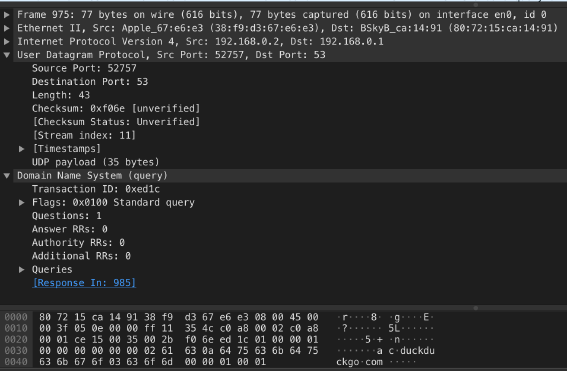Select the Questions: 1 field
Image resolution: width=567 pixels, height=371 pixels.
(x=67, y=216)
